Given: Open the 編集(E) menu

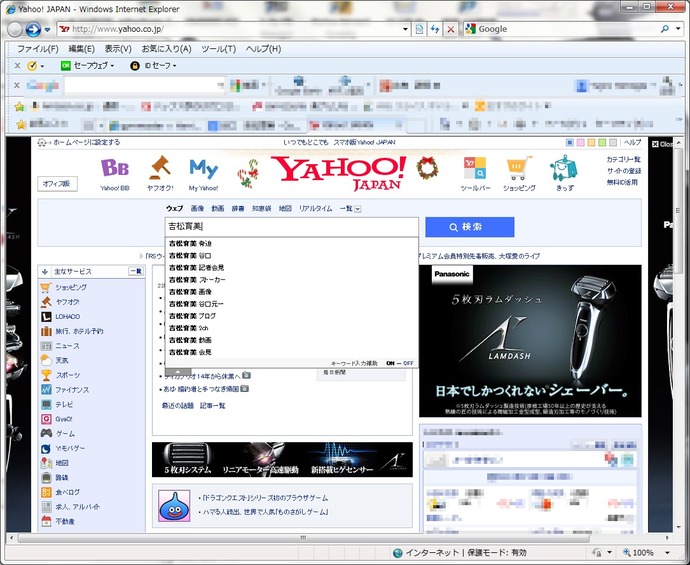Looking at the screenshot, I should pos(81,49).
